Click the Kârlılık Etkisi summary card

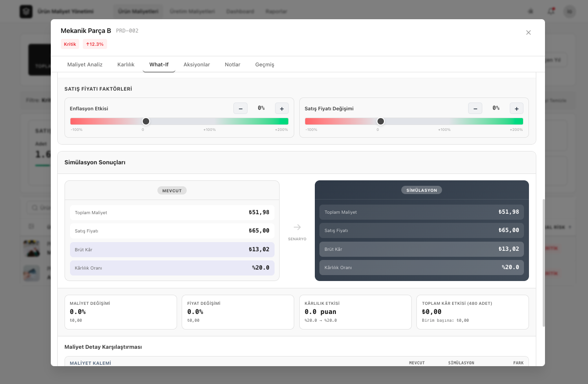point(355,312)
